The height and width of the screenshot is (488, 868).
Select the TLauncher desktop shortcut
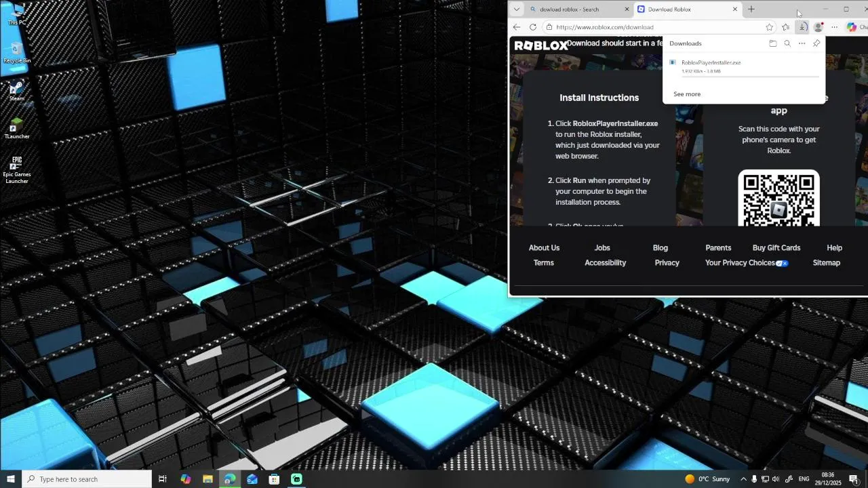click(17, 128)
